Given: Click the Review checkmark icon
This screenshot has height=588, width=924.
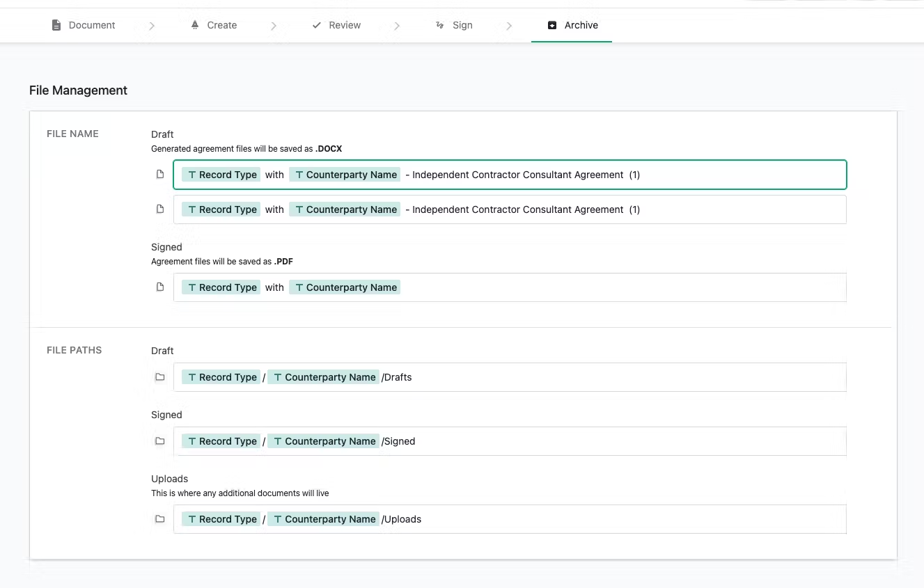Looking at the screenshot, I should click(x=315, y=24).
